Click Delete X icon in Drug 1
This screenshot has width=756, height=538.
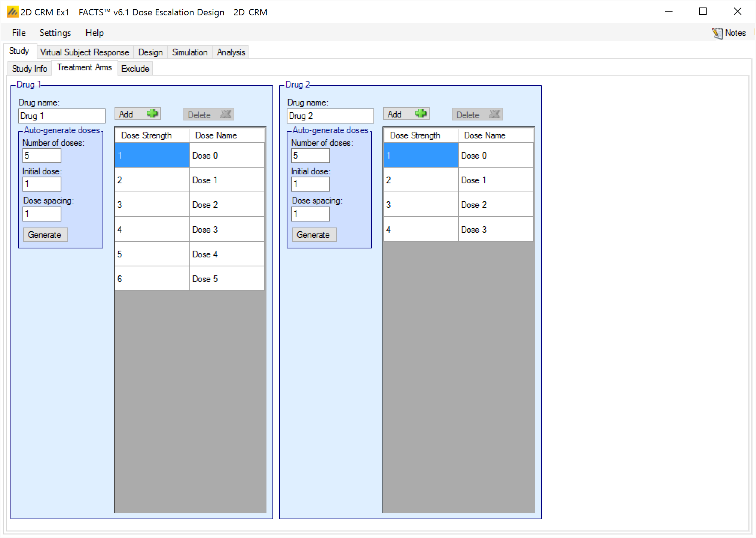tap(226, 114)
